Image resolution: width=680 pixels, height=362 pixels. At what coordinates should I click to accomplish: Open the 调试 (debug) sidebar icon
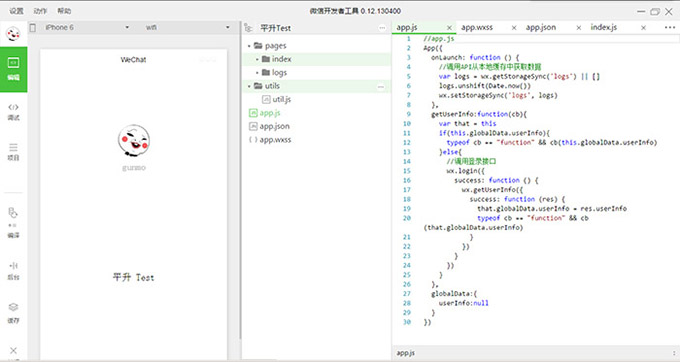click(x=13, y=111)
